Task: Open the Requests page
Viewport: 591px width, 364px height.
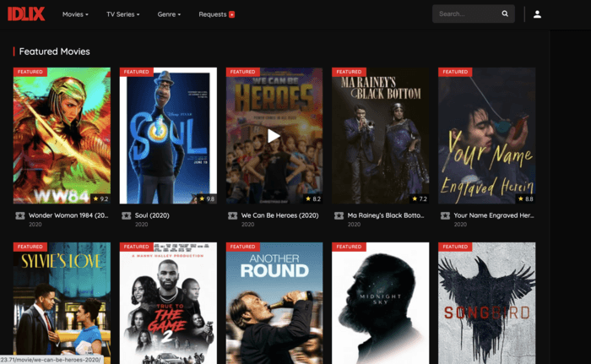Action: (x=213, y=14)
